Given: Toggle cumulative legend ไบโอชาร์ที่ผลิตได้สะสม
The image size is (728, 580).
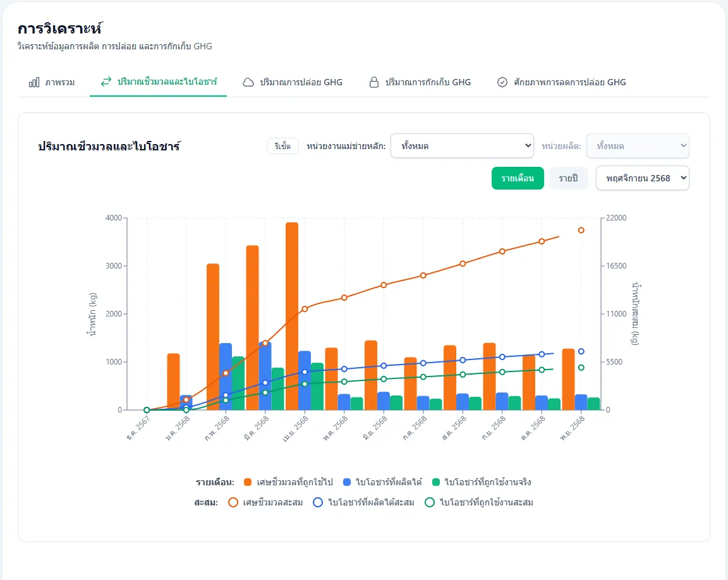Looking at the screenshot, I should (x=363, y=502).
